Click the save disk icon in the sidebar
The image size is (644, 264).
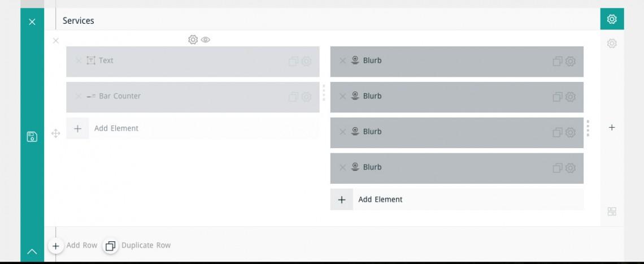click(32, 137)
